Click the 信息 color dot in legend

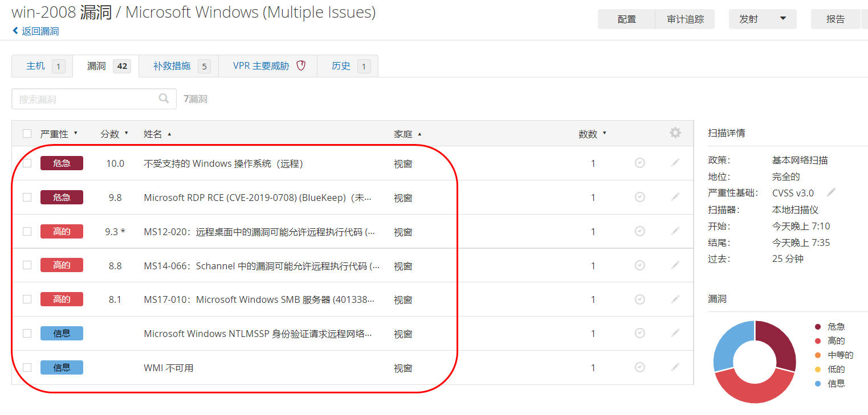pyautogui.click(x=818, y=384)
